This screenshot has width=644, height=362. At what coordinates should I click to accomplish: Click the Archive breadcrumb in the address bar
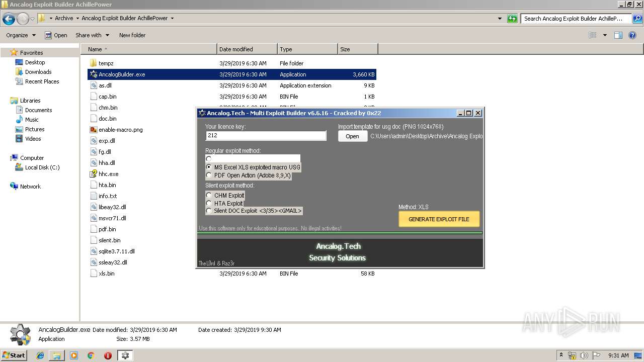[x=64, y=19]
